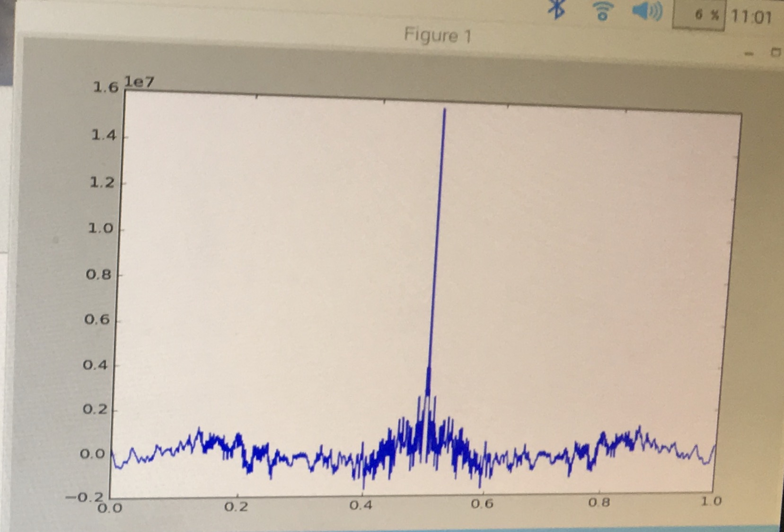Minimize the Figure 1 window

point(749,53)
